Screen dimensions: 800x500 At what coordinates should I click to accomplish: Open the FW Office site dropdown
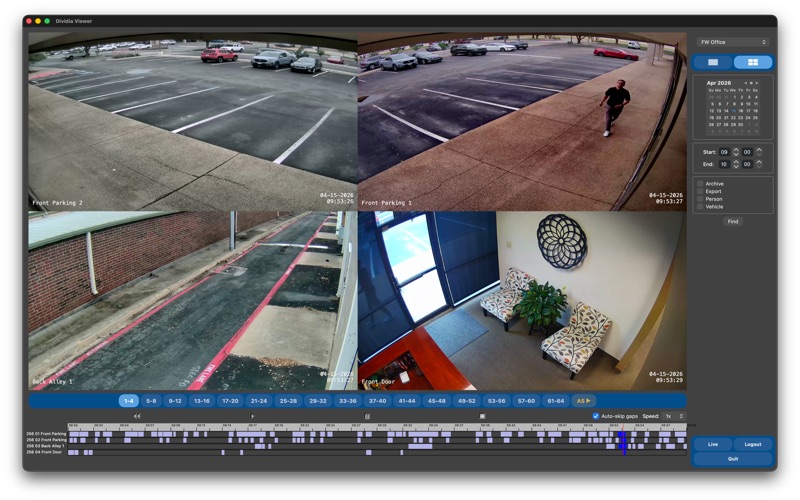pos(733,42)
